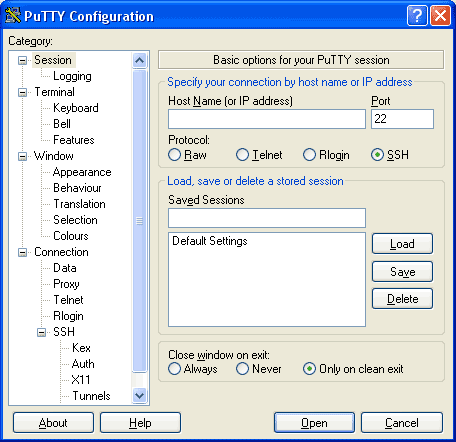Click the Open button
This screenshot has height=442, width=456.
tap(314, 423)
